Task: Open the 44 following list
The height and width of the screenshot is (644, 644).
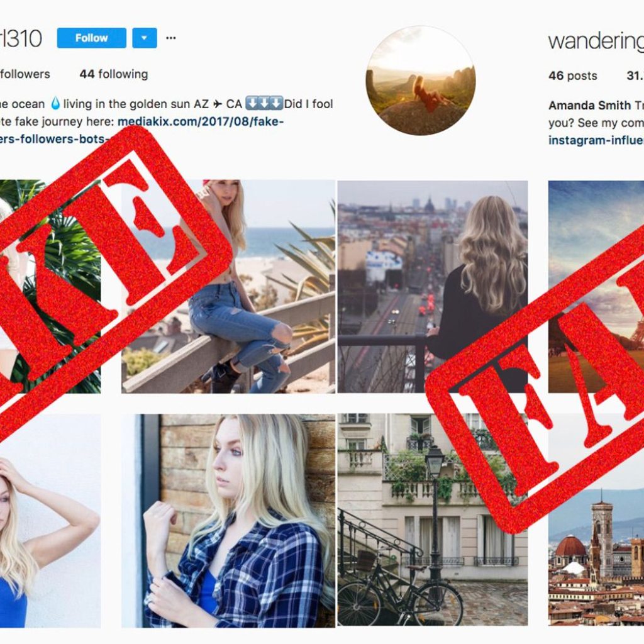Action: click(x=114, y=74)
